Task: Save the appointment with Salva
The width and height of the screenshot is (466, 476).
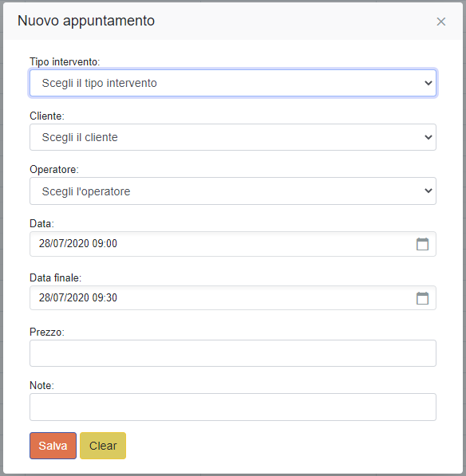Action: click(x=53, y=446)
